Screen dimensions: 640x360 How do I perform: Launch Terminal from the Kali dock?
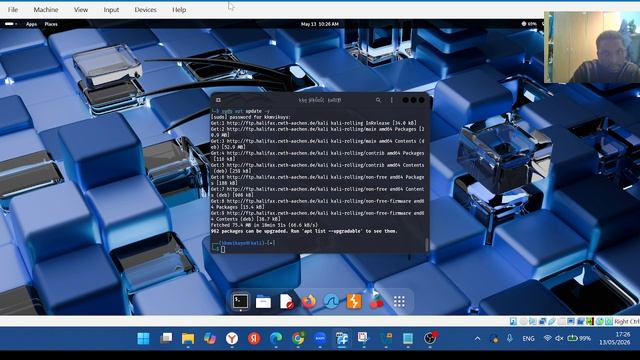pyautogui.click(x=240, y=302)
